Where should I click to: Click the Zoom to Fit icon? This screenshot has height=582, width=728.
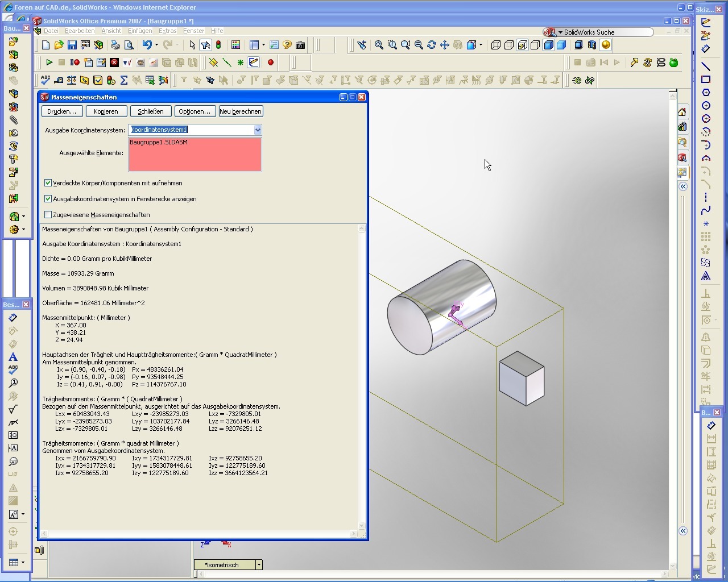pos(379,45)
